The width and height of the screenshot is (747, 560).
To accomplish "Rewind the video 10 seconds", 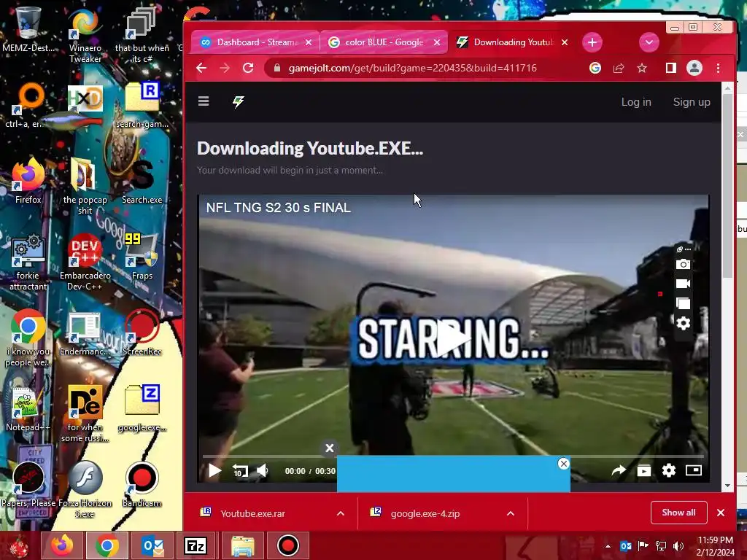I will [x=240, y=471].
